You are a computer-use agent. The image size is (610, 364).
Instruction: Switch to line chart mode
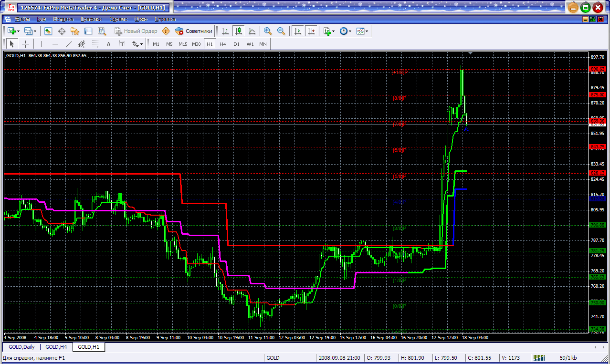point(252,31)
